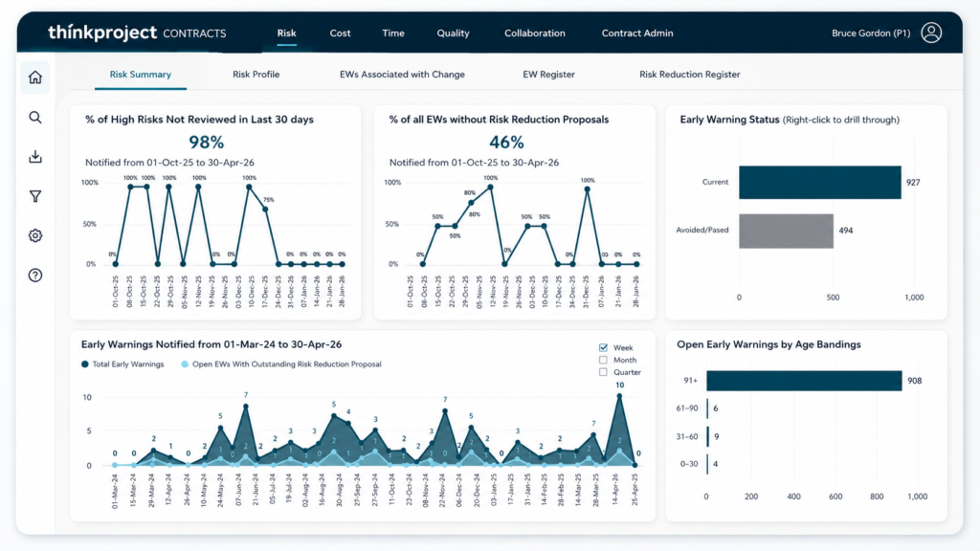The height and width of the screenshot is (551, 980).
Task: Click the download icon in sidebar
Action: pyautogui.click(x=35, y=157)
